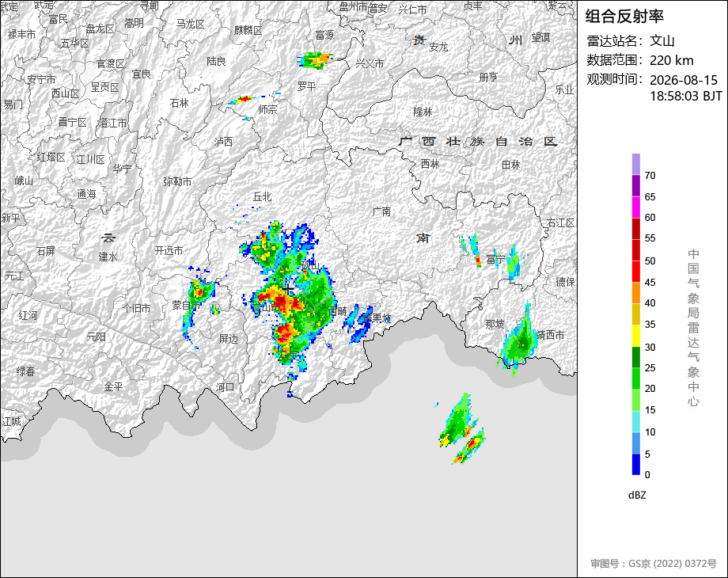Click the 广南 county label on the map
Image resolution: width=728 pixels, height=578 pixels.
point(381,212)
